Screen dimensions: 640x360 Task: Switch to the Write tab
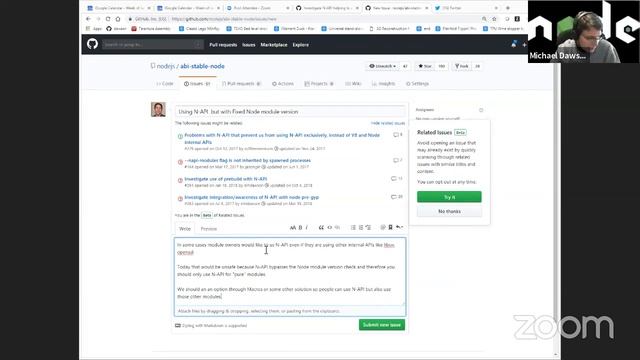pos(185,229)
